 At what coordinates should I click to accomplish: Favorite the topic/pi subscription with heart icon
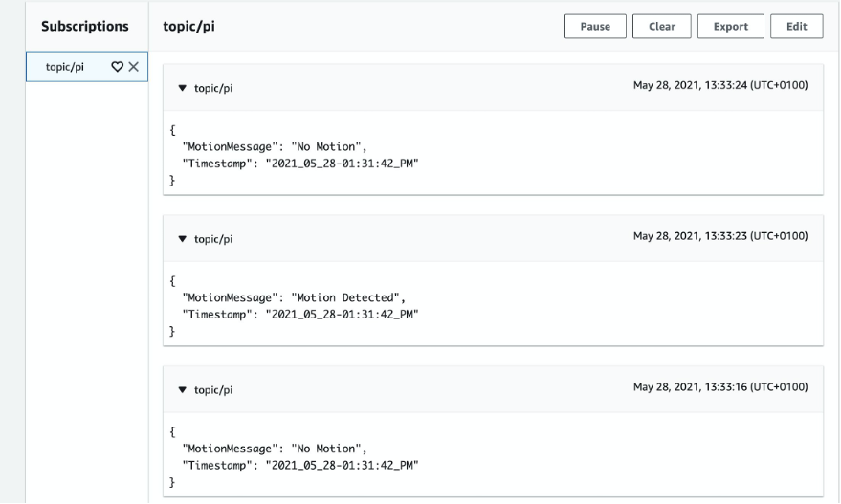click(x=117, y=67)
